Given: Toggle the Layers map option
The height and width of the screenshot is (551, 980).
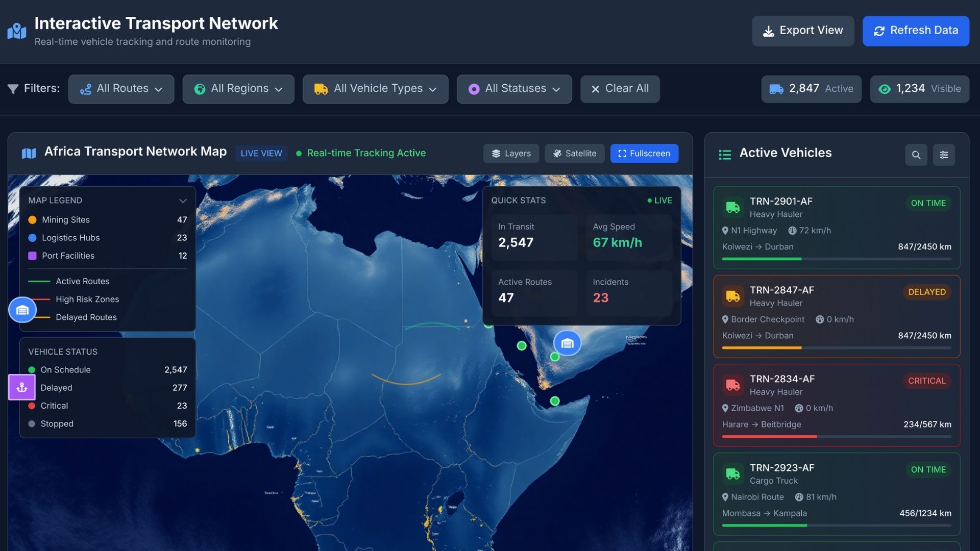Looking at the screenshot, I should coord(511,154).
